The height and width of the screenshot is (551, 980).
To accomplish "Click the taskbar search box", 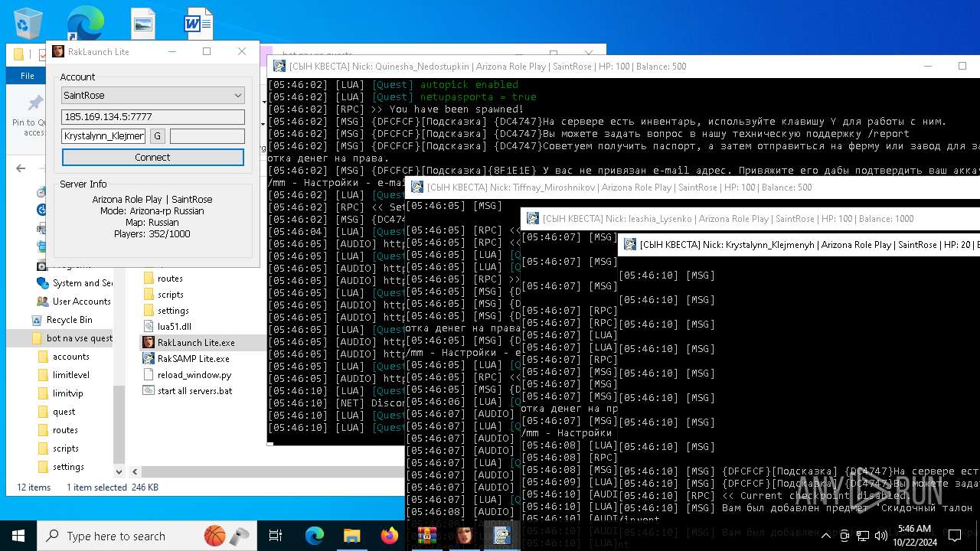I will click(148, 536).
